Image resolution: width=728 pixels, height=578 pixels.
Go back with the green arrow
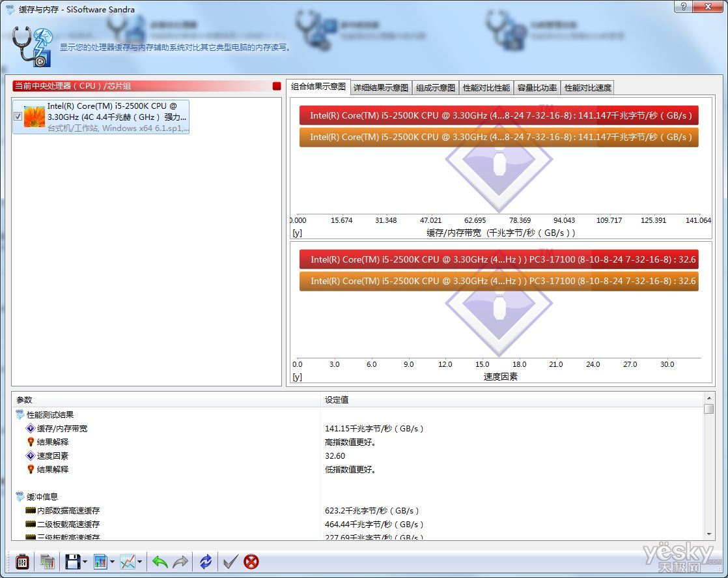coord(160,562)
